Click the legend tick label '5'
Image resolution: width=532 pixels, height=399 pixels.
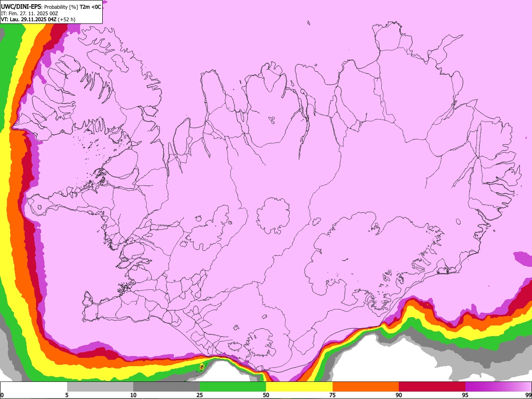[67, 395]
